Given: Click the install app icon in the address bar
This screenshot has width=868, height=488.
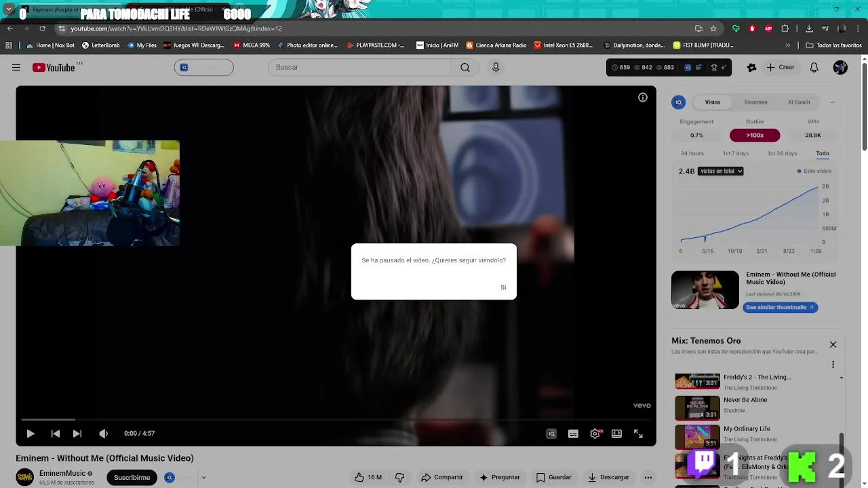Looking at the screenshot, I should coord(698,28).
